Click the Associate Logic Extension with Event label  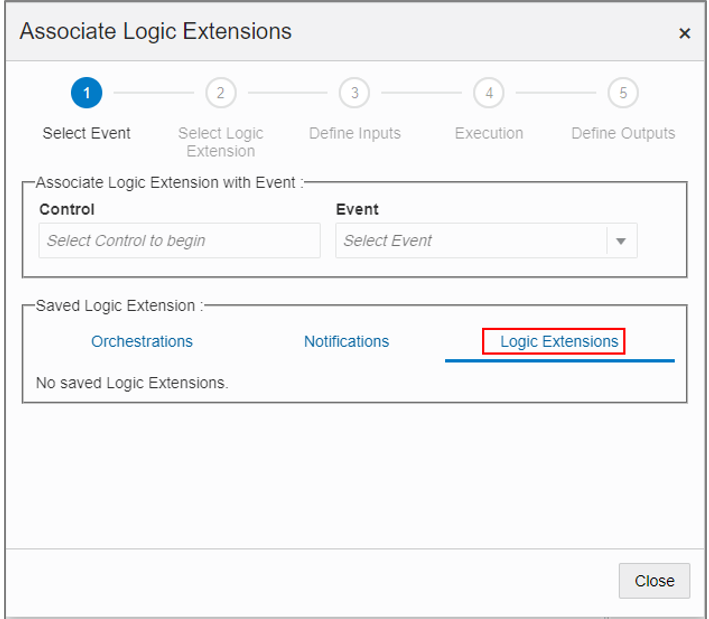pyautogui.click(x=170, y=183)
